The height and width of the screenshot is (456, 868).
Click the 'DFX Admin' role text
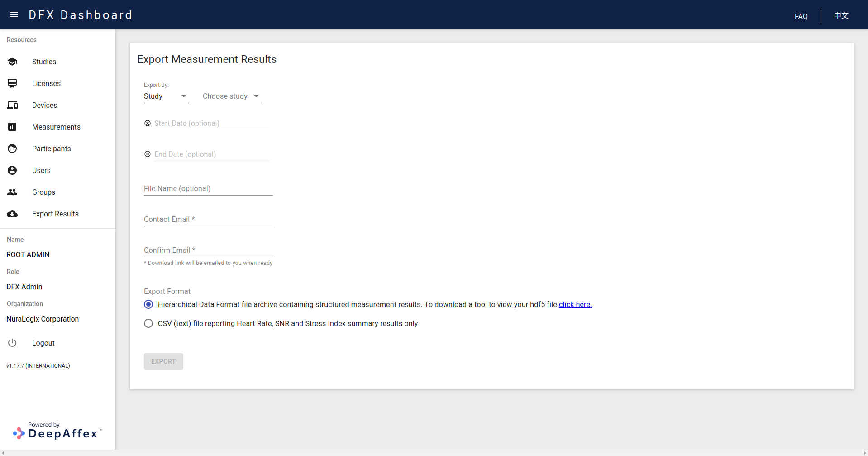coord(24,287)
